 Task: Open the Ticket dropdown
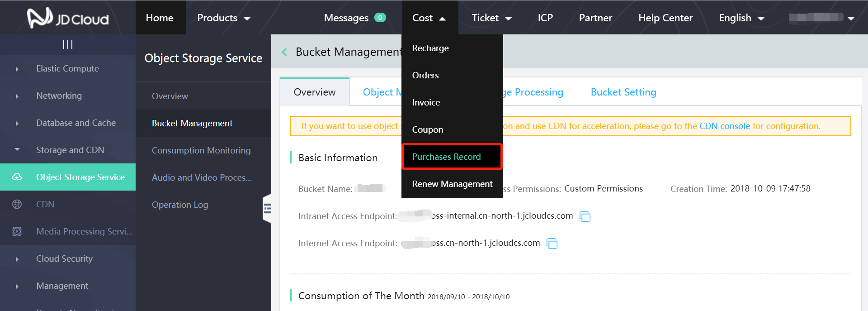(x=491, y=18)
